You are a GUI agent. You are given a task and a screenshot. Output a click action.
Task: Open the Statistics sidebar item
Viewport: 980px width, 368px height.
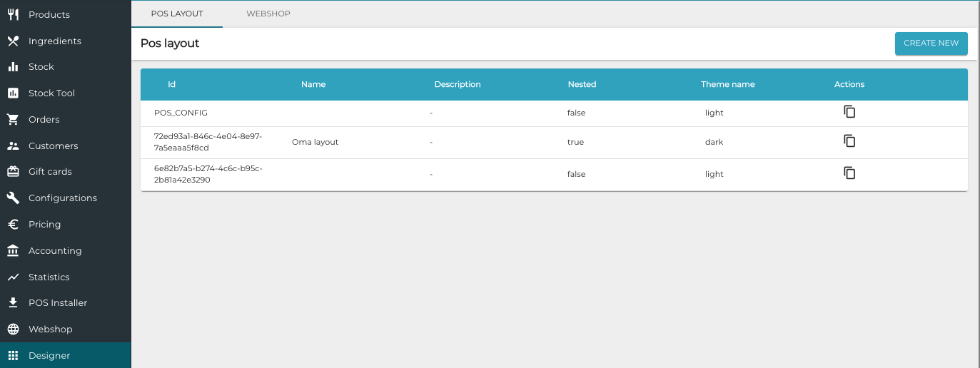(x=49, y=277)
